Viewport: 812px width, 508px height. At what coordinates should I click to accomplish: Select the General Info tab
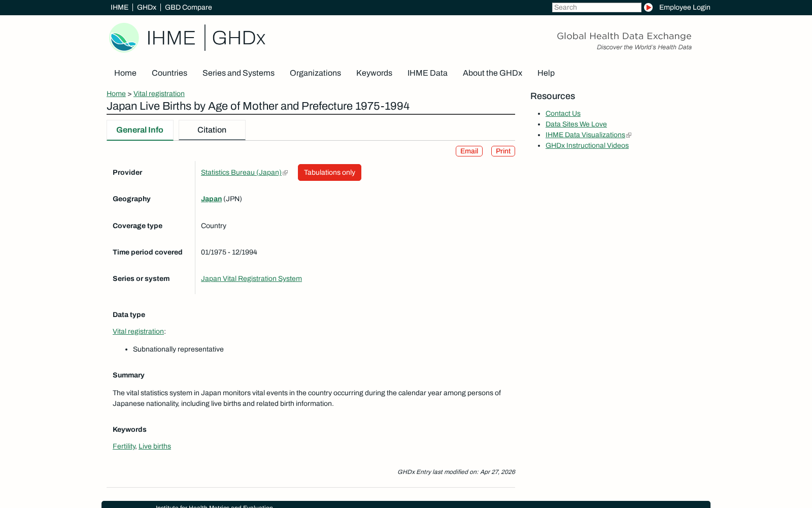point(140,130)
